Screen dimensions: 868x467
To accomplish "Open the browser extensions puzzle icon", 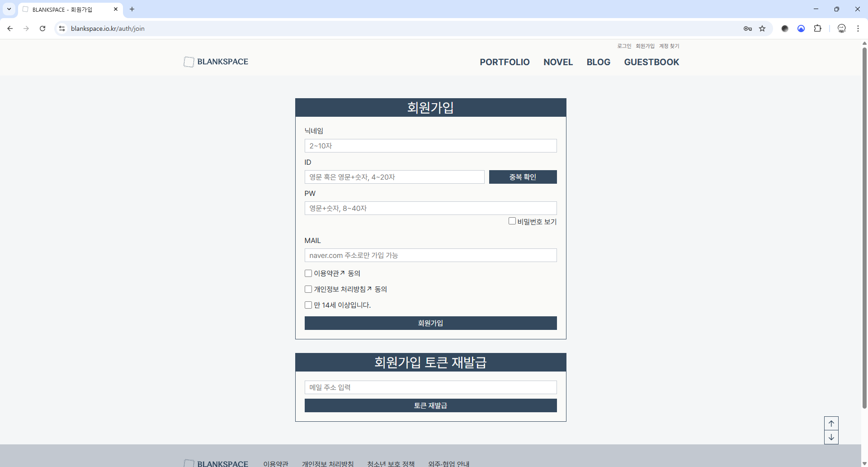I will click(x=817, y=29).
